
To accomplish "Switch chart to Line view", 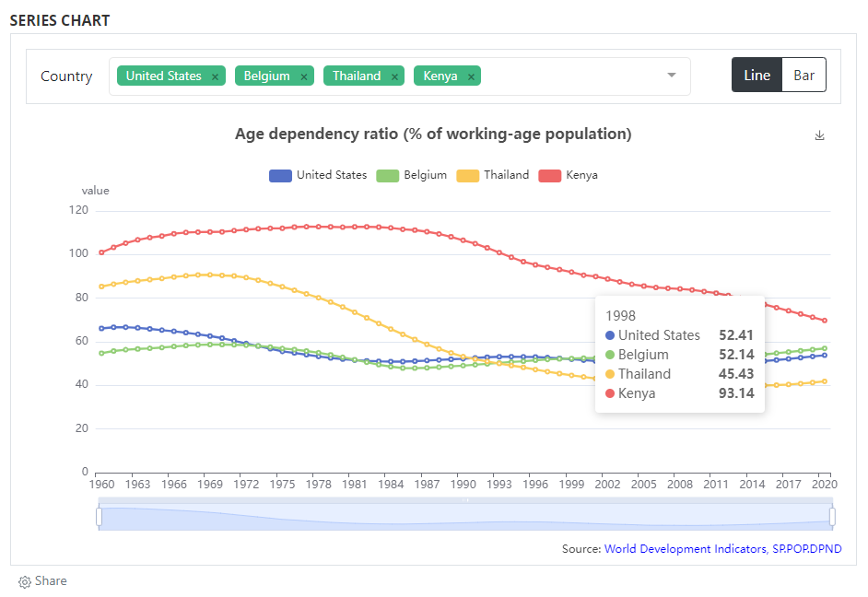I will [x=757, y=75].
